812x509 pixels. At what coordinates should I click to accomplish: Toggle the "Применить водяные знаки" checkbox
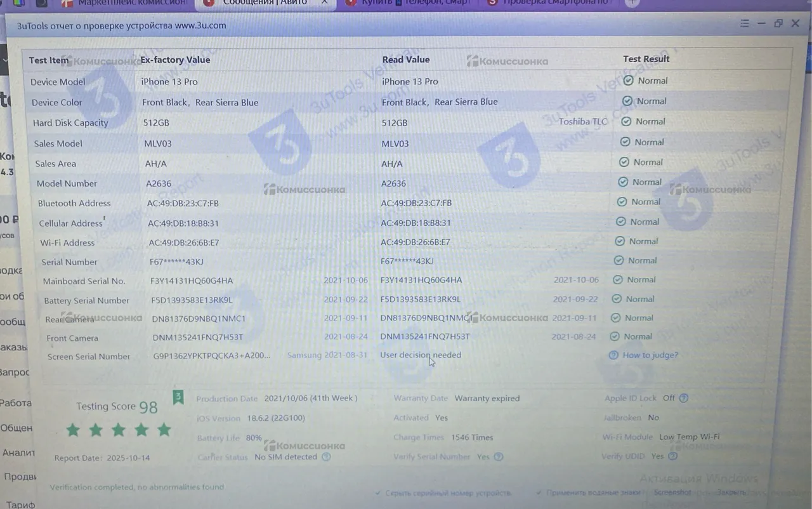[x=539, y=492]
